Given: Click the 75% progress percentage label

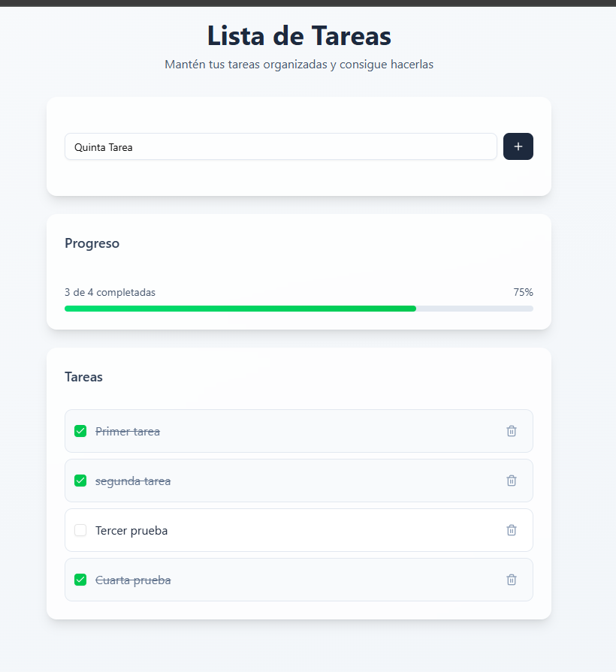Looking at the screenshot, I should pos(523,292).
